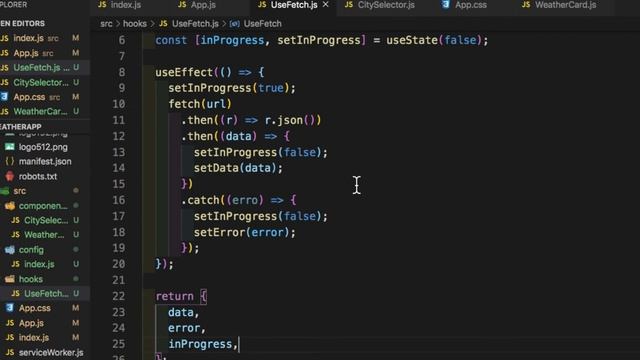The height and width of the screenshot is (360, 640).
Task: Click the CSS icon on App.css tab
Action: click(x=446, y=5)
